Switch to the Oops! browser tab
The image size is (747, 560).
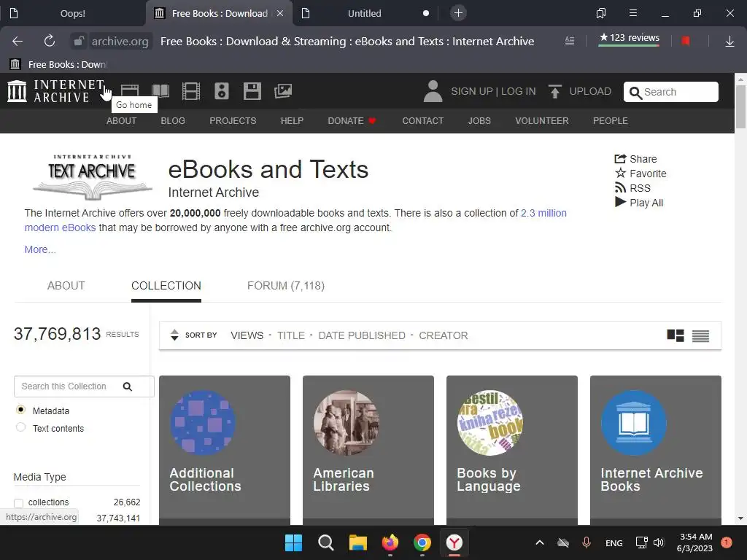pyautogui.click(x=73, y=13)
